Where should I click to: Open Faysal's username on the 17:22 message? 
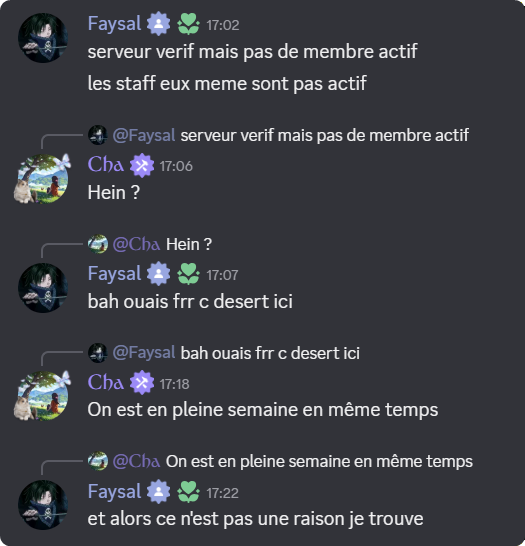coord(114,491)
